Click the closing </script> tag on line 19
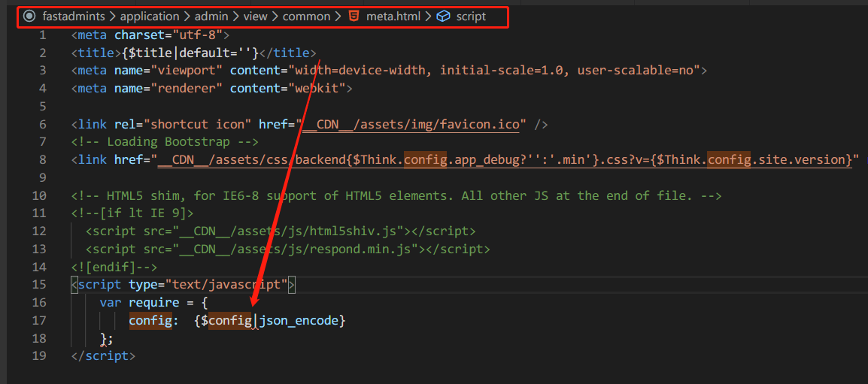868x384 pixels. (x=103, y=355)
